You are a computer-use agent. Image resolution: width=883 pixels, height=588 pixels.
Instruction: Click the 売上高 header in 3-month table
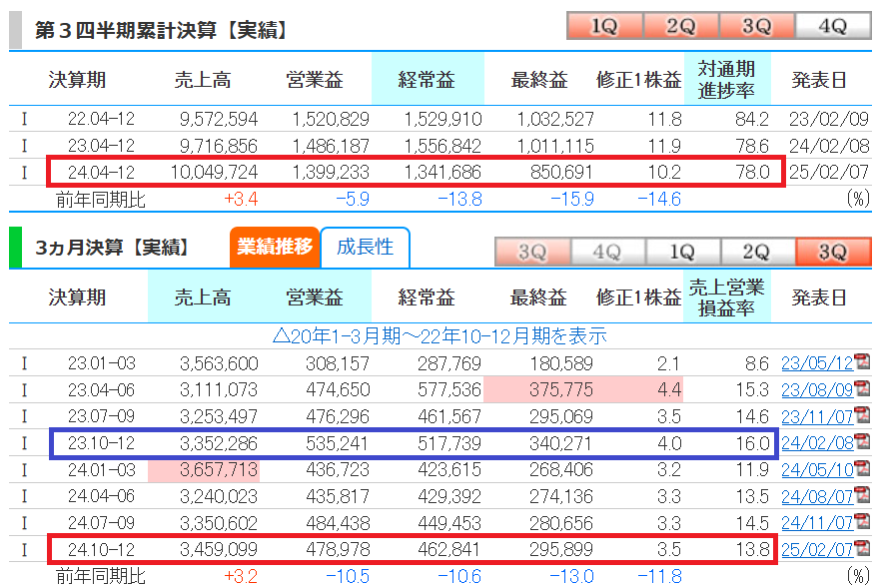pos(203,297)
